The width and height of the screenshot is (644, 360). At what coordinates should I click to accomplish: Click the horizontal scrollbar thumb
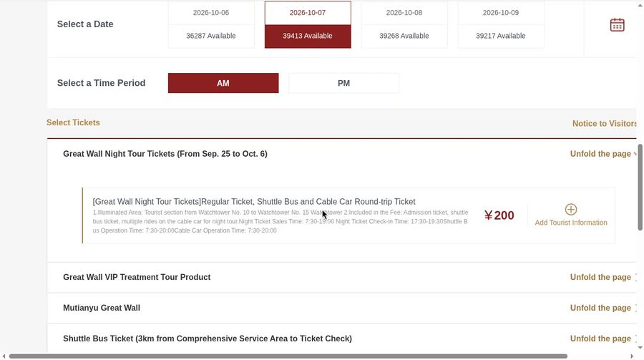pos(288,356)
